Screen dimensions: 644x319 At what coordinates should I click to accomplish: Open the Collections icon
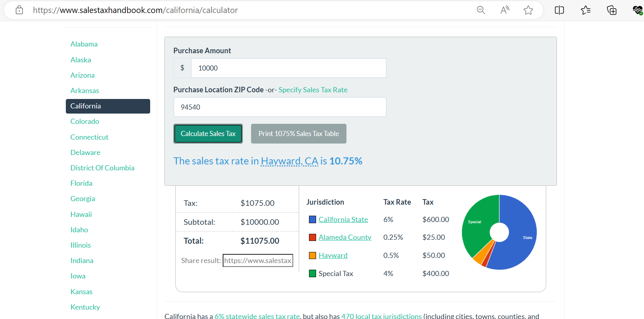(x=612, y=10)
